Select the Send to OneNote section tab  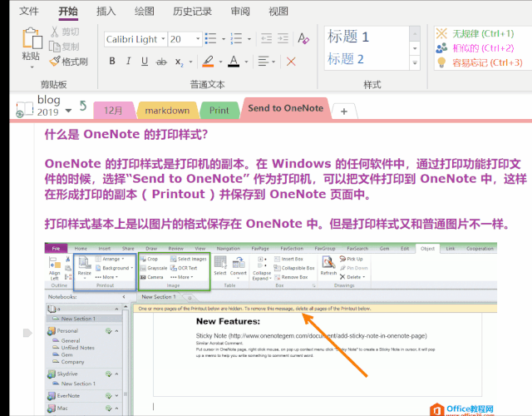pyautogui.click(x=285, y=108)
